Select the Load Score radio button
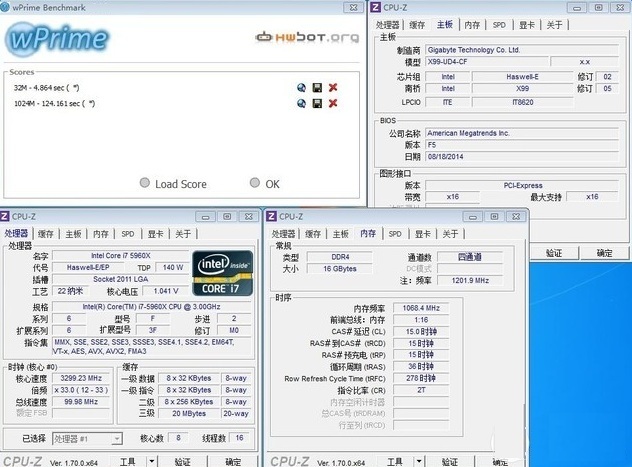This screenshot has height=467, width=632. (x=145, y=183)
